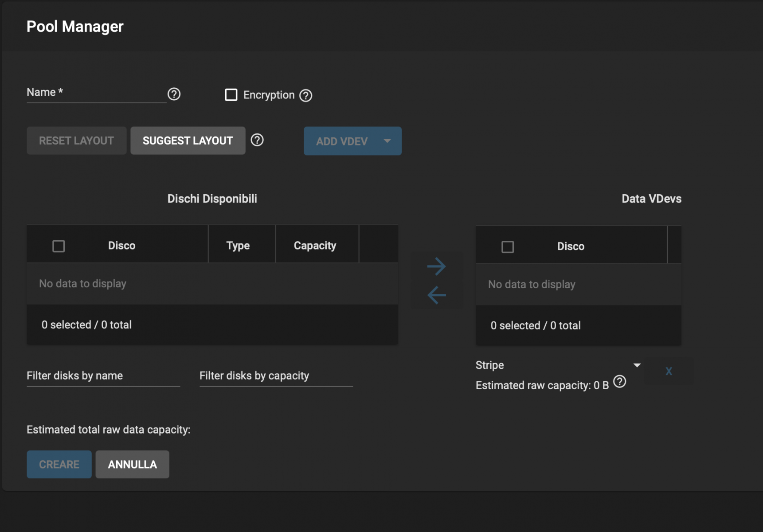Click left arrow to remove disks from VDev
Image resolution: width=763 pixels, height=532 pixels.
[x=437, y=295]
